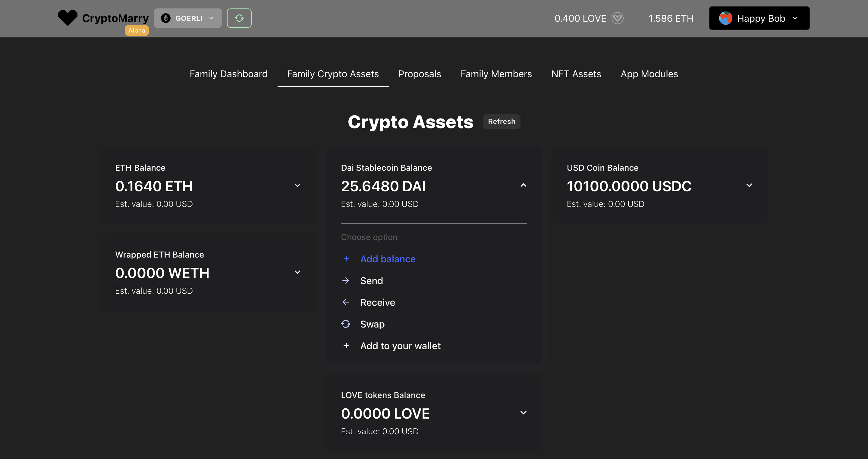Click Est. value under 10100.0000 USDC

coord(605,204)
